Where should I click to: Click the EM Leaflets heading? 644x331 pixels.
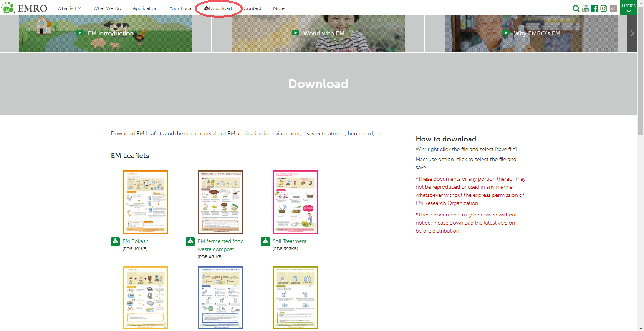coord(130,156)
